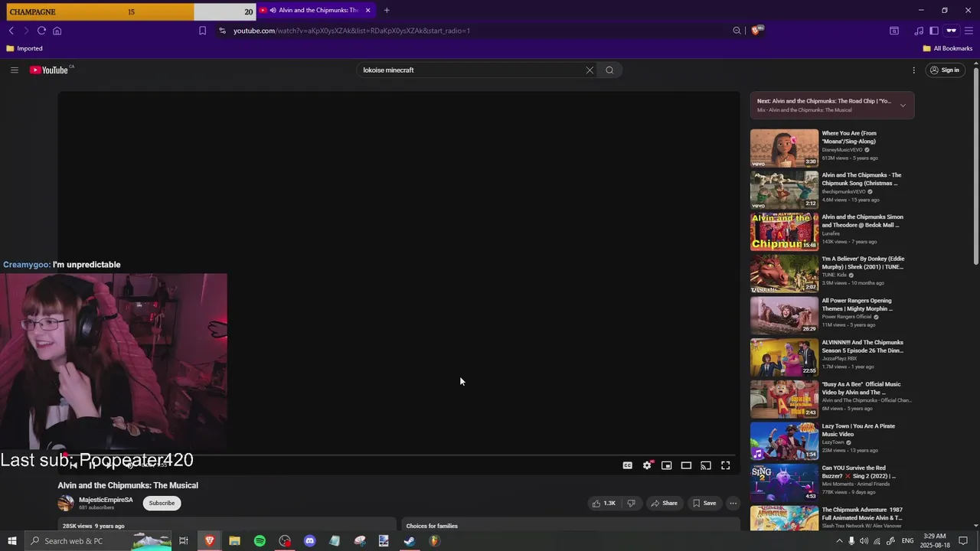The height and width of the screenshot is (551, 980).
Task: Toggle theater mode on the player
Action: click(x=687, y=465)
